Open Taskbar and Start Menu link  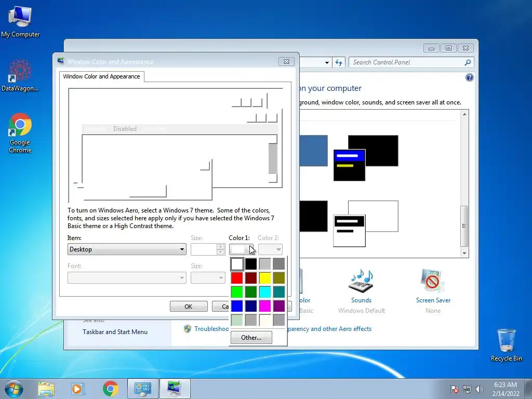click(x=115, y=332)
